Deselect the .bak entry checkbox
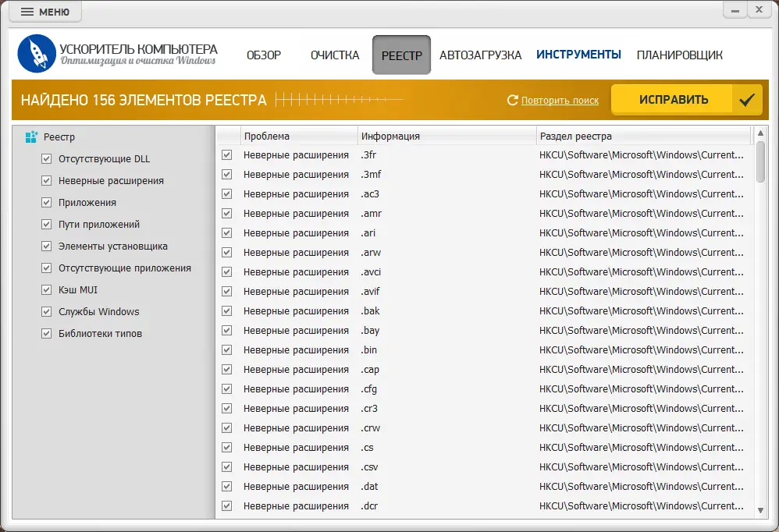The width and height of the screenshot is (779, 532). 226,310
